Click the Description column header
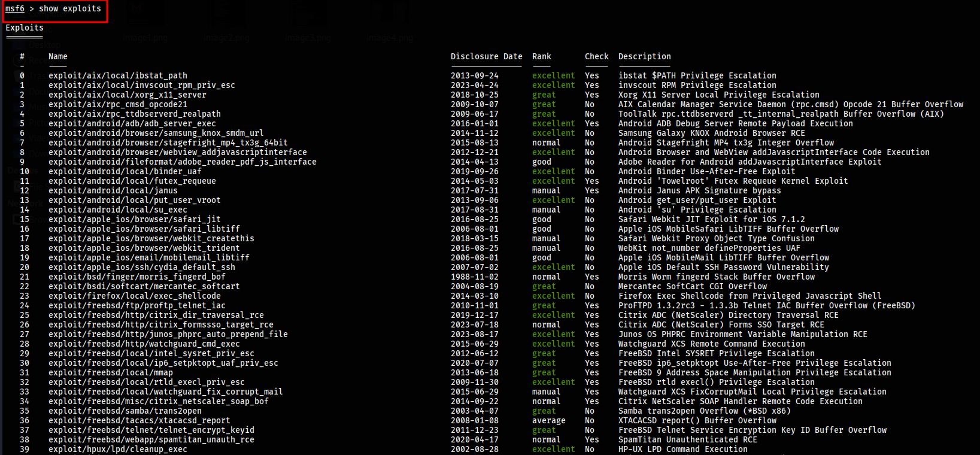The width and height of the screenshot is (980, 455). pyautogui.click(x=644, y=56)
